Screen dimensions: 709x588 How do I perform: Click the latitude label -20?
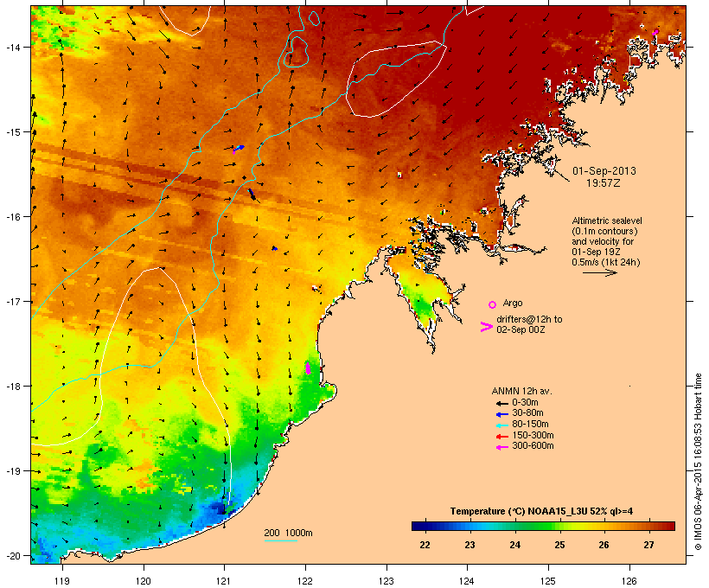click(x=13, y=556)
